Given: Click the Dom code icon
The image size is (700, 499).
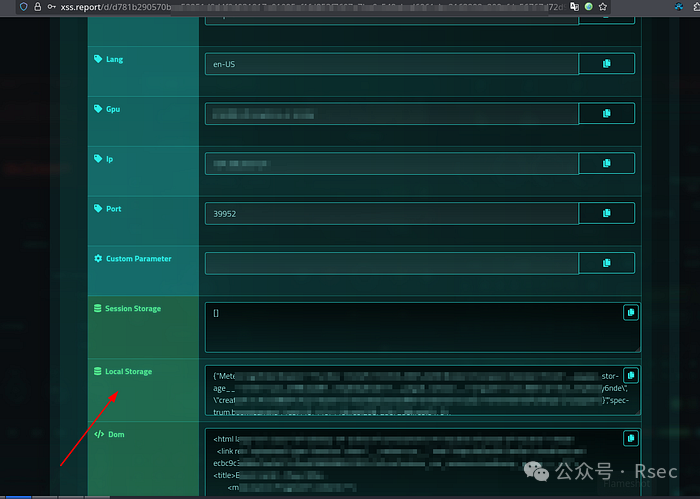Looking at the screenshot, I should pyautogui.click(x=98, y=435).
